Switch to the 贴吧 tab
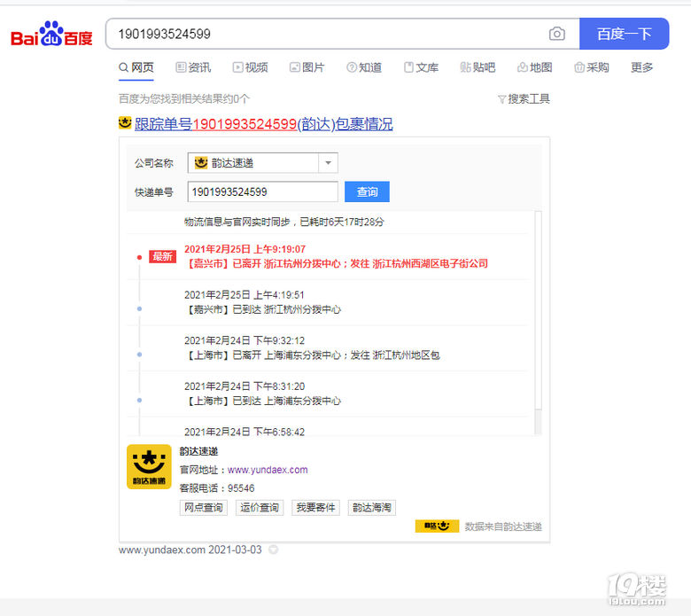 (477, 67)
